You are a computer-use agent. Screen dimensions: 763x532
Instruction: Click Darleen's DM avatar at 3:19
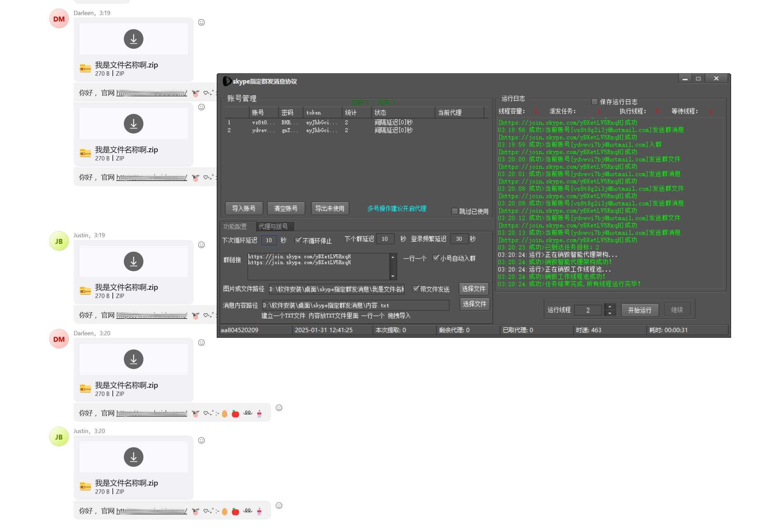(59, 19)
